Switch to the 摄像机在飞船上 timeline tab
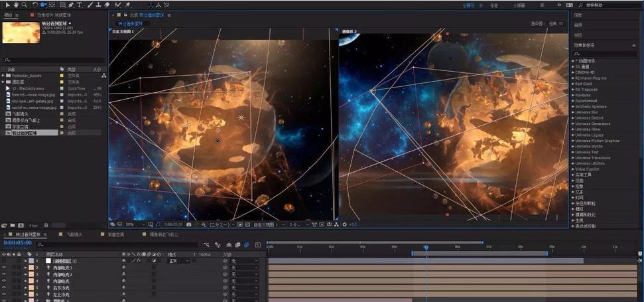Screen dimensions: 644x302 [x=163, y=234]
